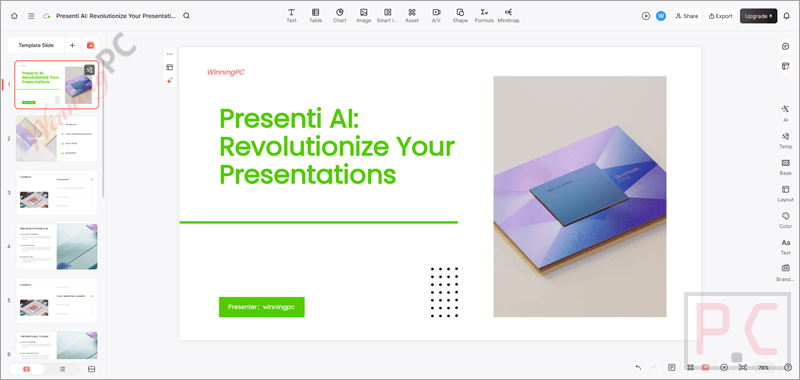
Task: Click the green Presenter: winningpc box
Action: 262,307
